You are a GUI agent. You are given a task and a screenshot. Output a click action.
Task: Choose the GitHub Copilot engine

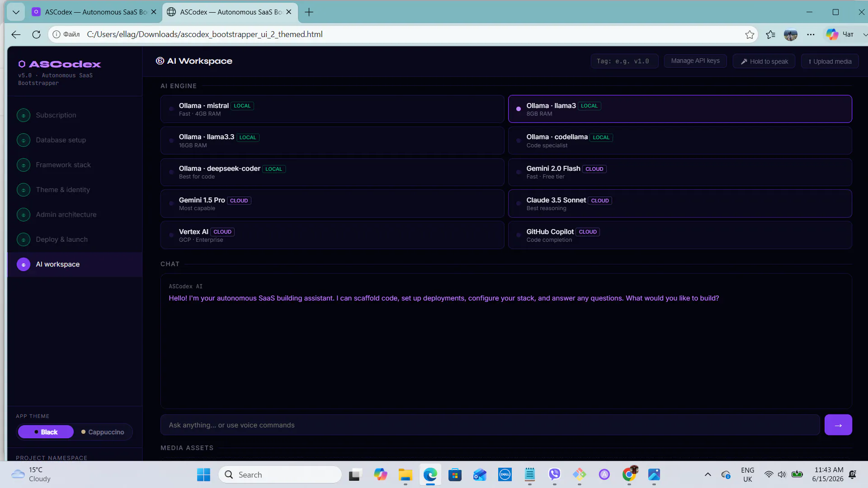(680, 235)
